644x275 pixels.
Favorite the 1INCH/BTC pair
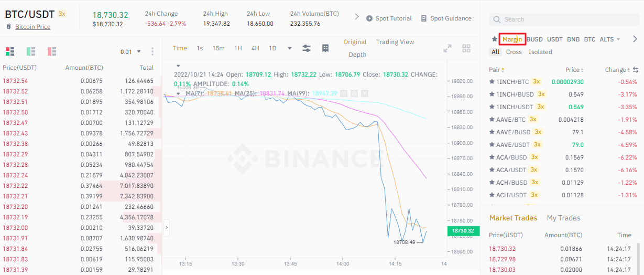pyautogui.click(x=492, y=82)
